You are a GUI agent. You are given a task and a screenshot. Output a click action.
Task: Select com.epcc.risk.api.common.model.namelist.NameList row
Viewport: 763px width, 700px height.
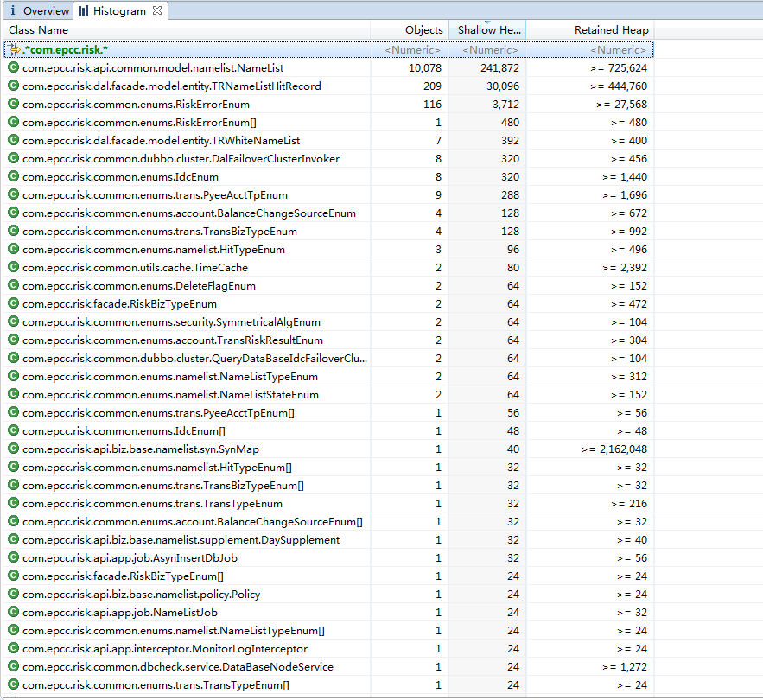[328, 67]
